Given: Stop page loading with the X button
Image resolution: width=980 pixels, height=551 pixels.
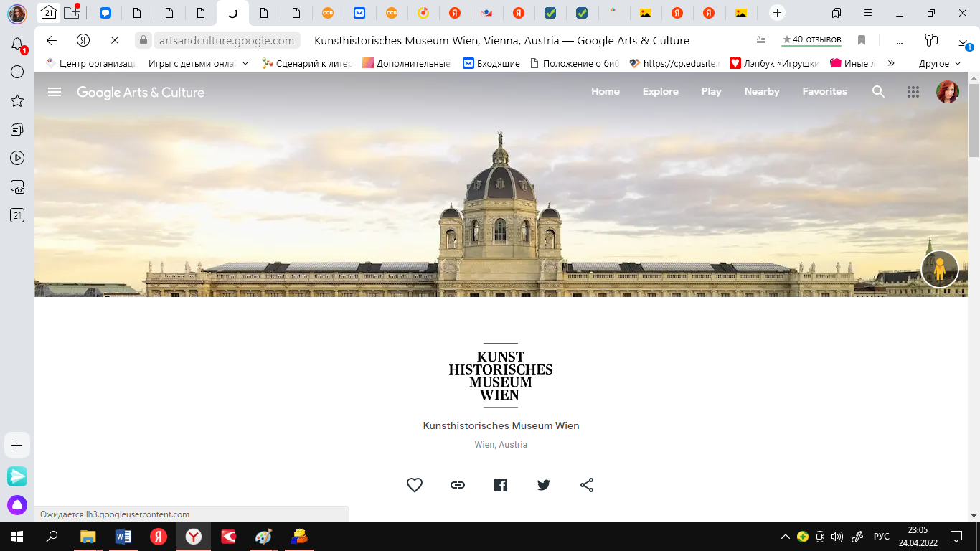Looking at the screenshot, I should click(115, 40).
